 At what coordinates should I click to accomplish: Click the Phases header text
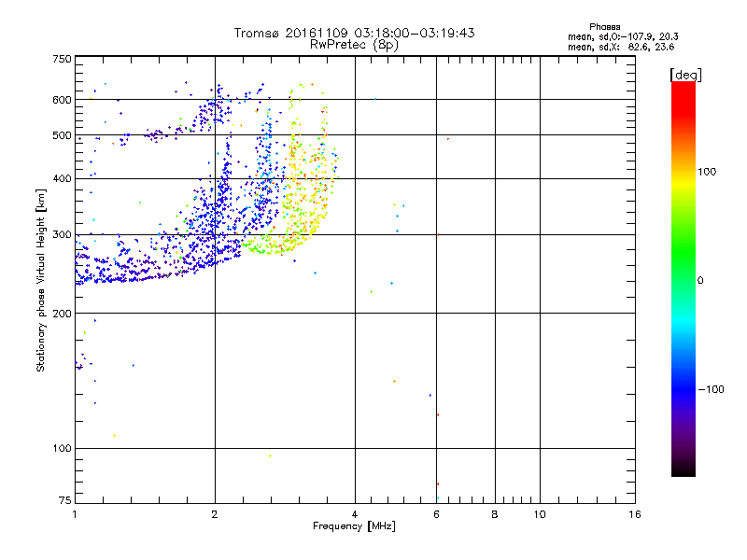point(604,27)
